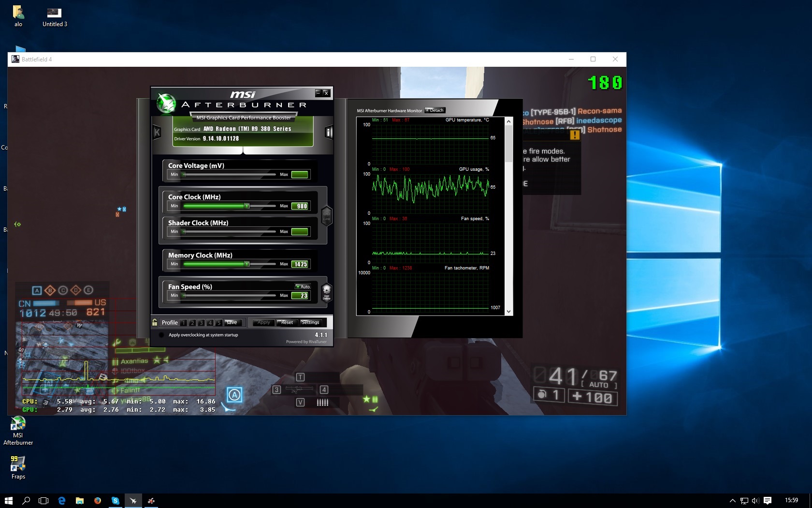The height and width of the screenshot is (508, 812).
Task: Open the alo folder on desktop
Action: pyautogui.click(x=18, y=16)
